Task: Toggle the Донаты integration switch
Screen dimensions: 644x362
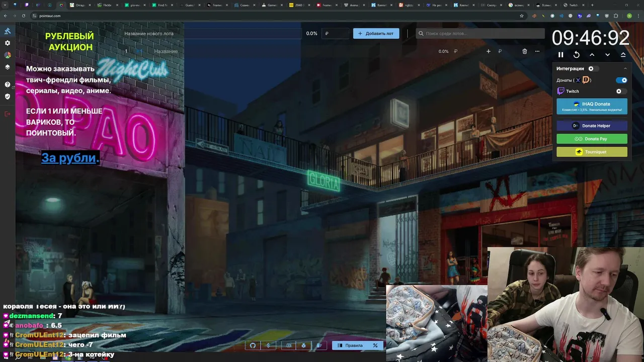Action: pos(622,80)
